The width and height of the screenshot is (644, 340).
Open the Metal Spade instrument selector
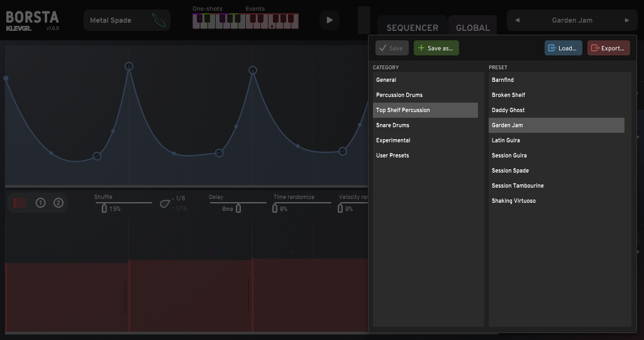coord(127,20)
